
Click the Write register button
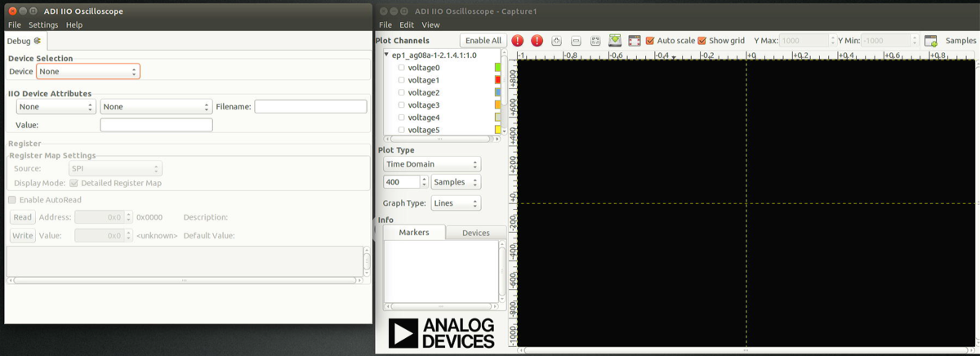tap(23, 235)
